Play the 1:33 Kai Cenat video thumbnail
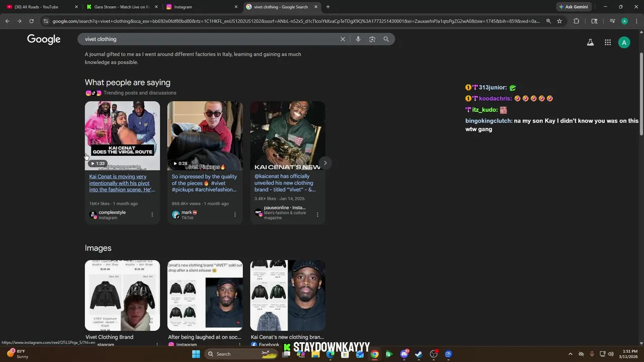644x362 pixels. coord(122,136)
